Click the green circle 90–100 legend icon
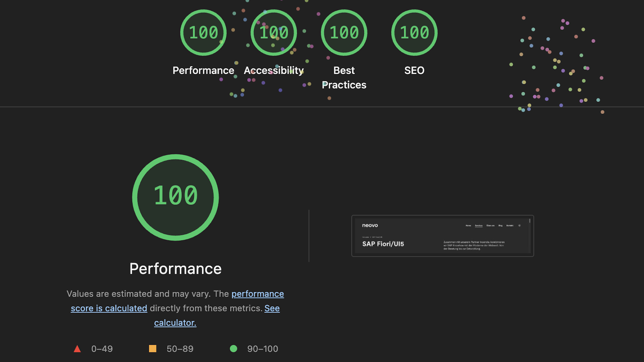 point(233,349)
